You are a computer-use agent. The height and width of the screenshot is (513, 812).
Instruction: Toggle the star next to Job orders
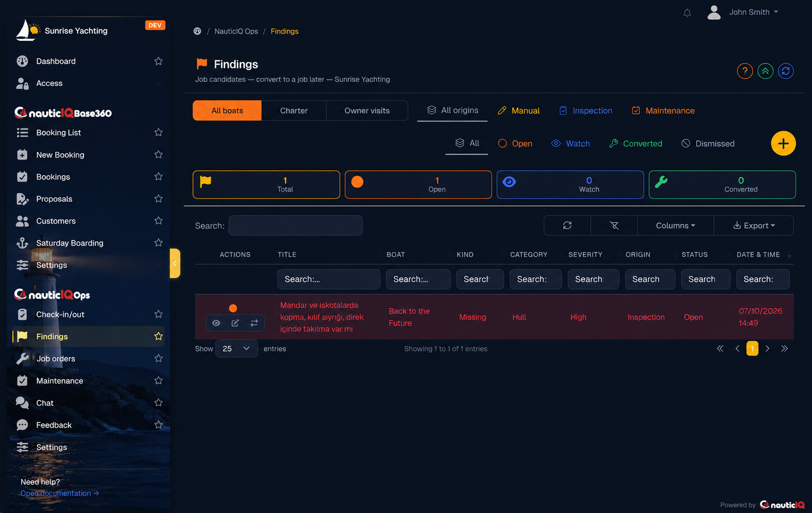click(158, 359)
